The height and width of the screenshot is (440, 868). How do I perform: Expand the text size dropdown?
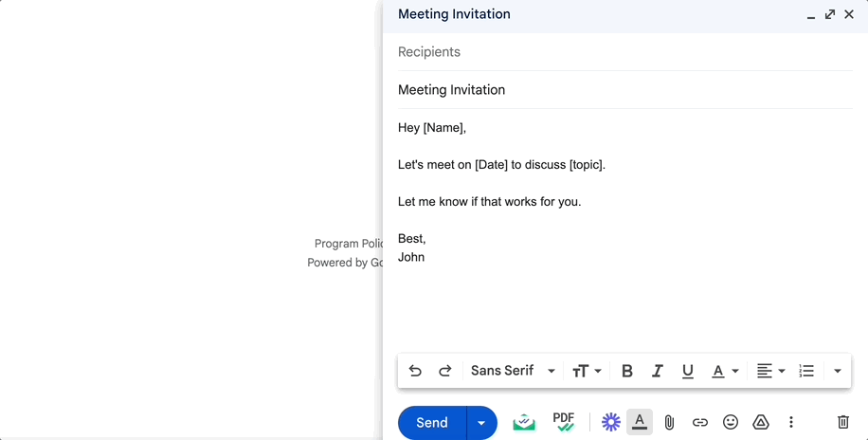(587, 371)
